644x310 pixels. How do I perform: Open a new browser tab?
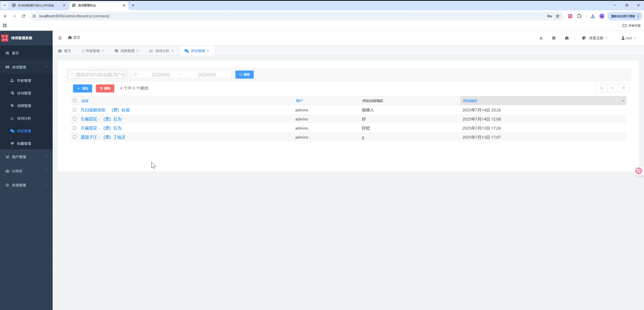[133, 5]
